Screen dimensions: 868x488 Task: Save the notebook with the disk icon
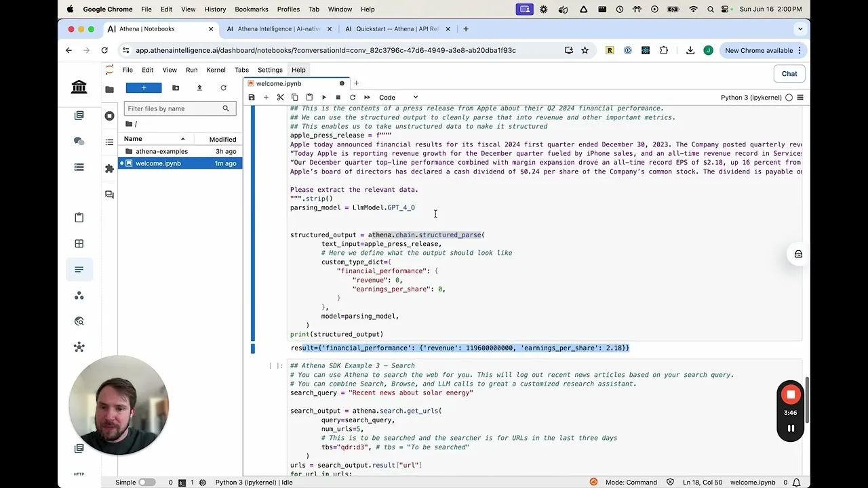click(x=252, y=98)
